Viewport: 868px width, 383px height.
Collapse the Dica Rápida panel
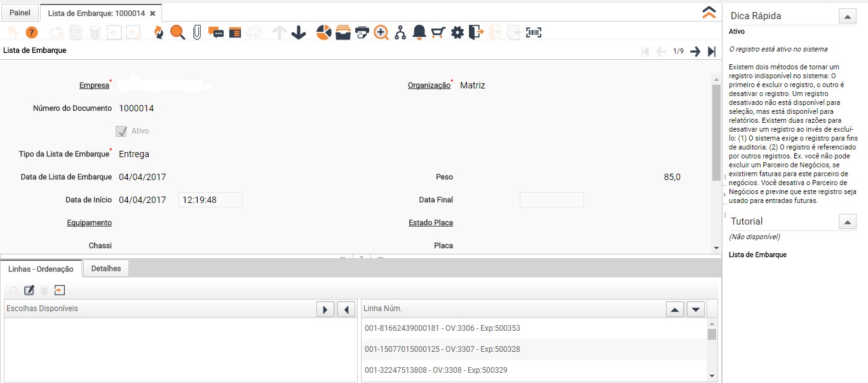click(x=848, y=17)
